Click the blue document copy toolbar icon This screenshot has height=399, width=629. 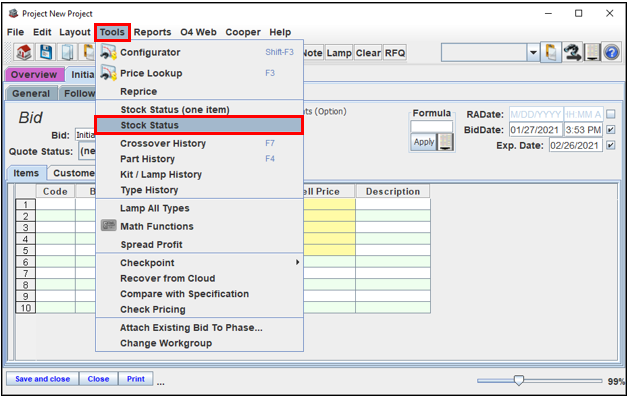pos(67,53)
